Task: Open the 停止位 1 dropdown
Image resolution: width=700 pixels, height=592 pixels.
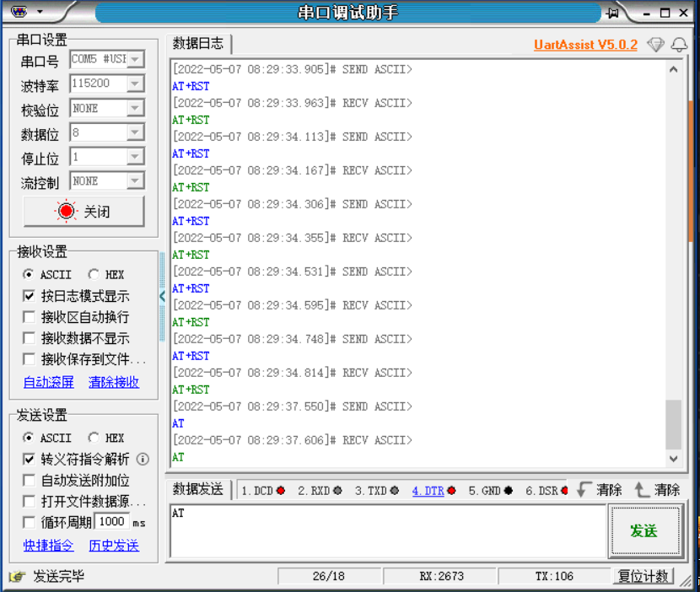Action: pos(136,156)
